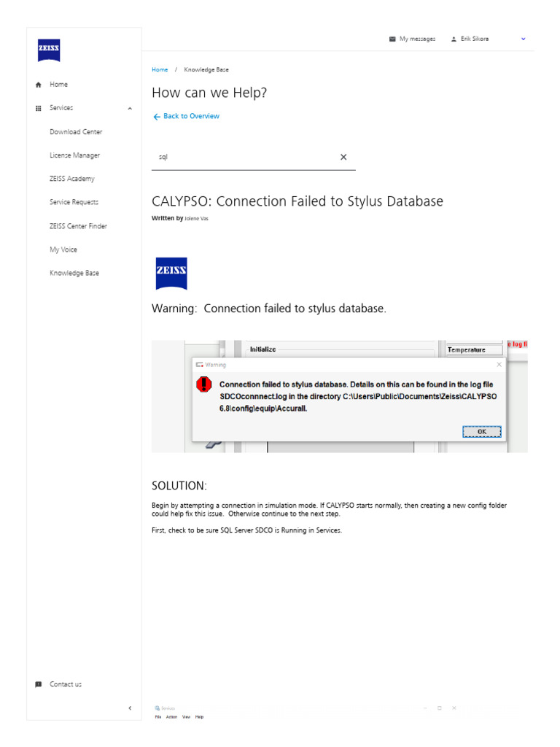Go Back to Overview

click(x=192, y=116)
